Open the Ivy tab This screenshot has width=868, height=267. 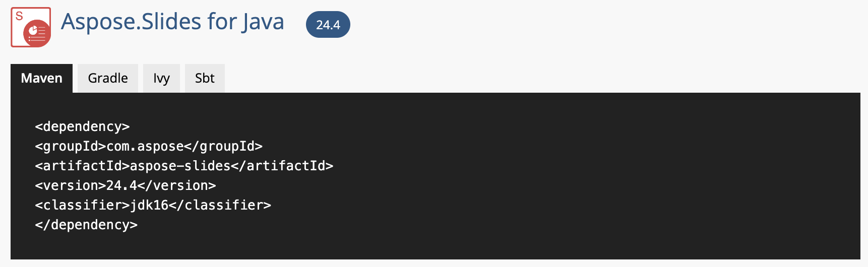point(161,78)
